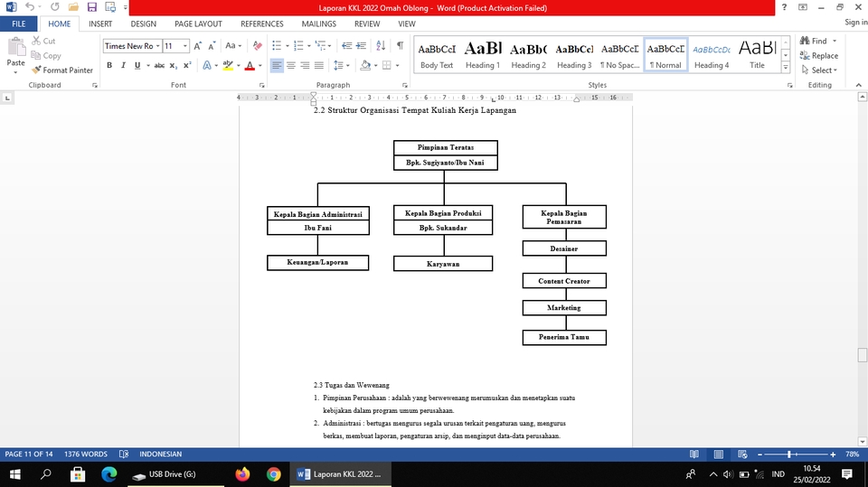Expand the shading color options
Screen dimensions: 868x487
376,65
